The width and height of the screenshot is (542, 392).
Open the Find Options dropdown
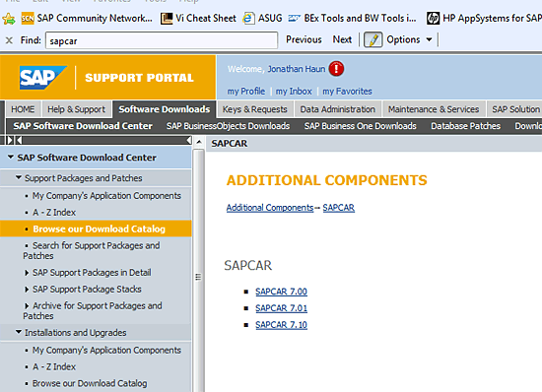point(409,39)
